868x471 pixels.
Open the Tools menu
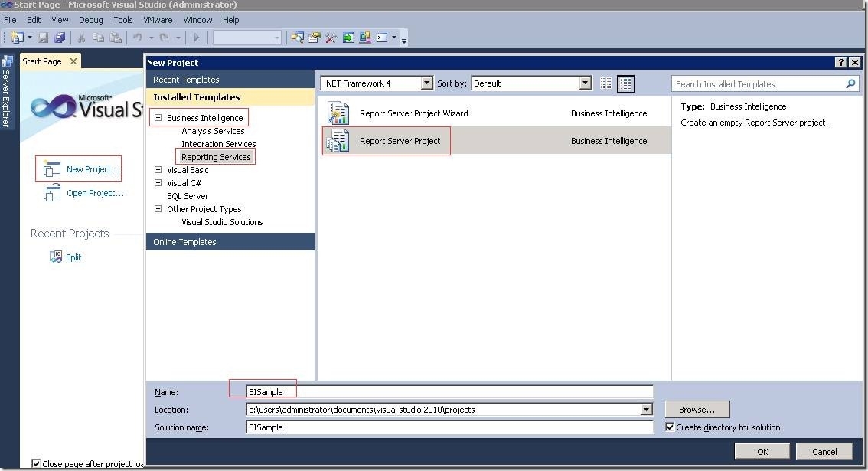click(x=123, y=20)
